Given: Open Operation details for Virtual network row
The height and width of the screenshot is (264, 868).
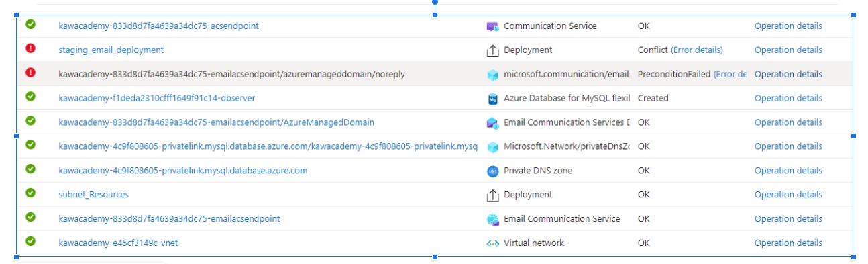Looking at the screenshot, I should coord(788,243).
